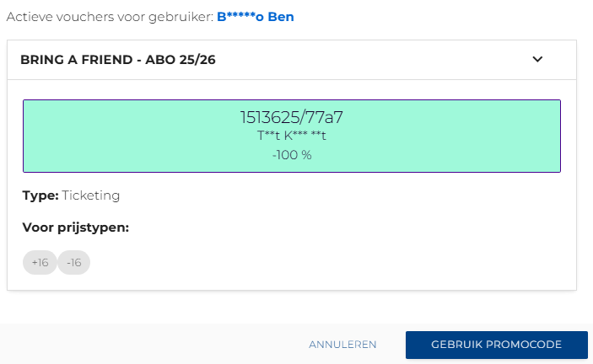Click the voucher code text 1513625/77a7
Screen dimensions: 593x364
(x=292, y=117)
